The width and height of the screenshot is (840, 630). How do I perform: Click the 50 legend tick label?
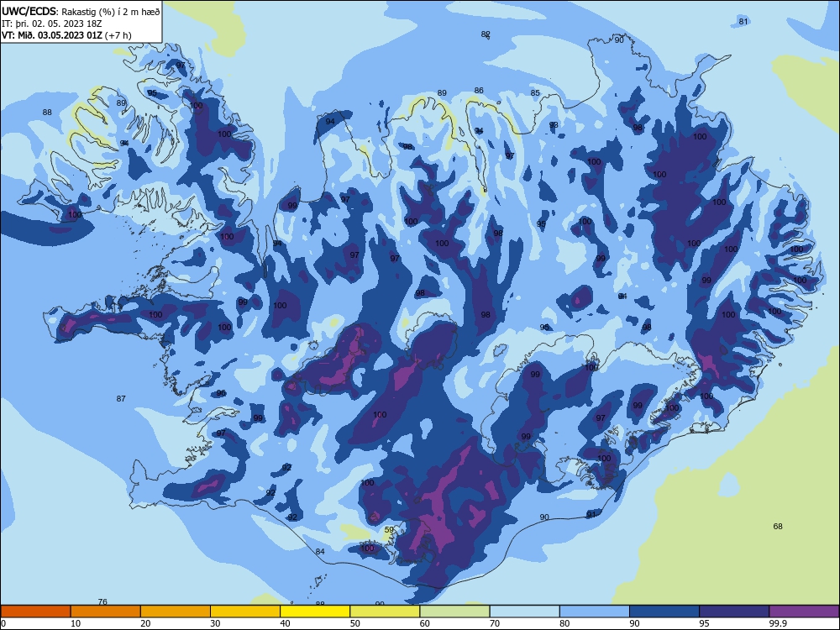point(354,623)
